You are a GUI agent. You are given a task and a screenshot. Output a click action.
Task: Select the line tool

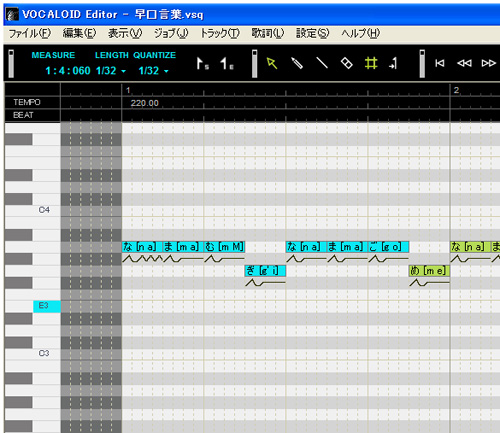[322, 63]
